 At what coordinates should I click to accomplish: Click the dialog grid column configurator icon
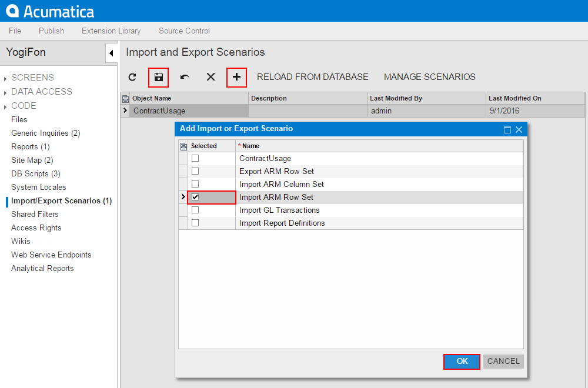pos(183,146)
